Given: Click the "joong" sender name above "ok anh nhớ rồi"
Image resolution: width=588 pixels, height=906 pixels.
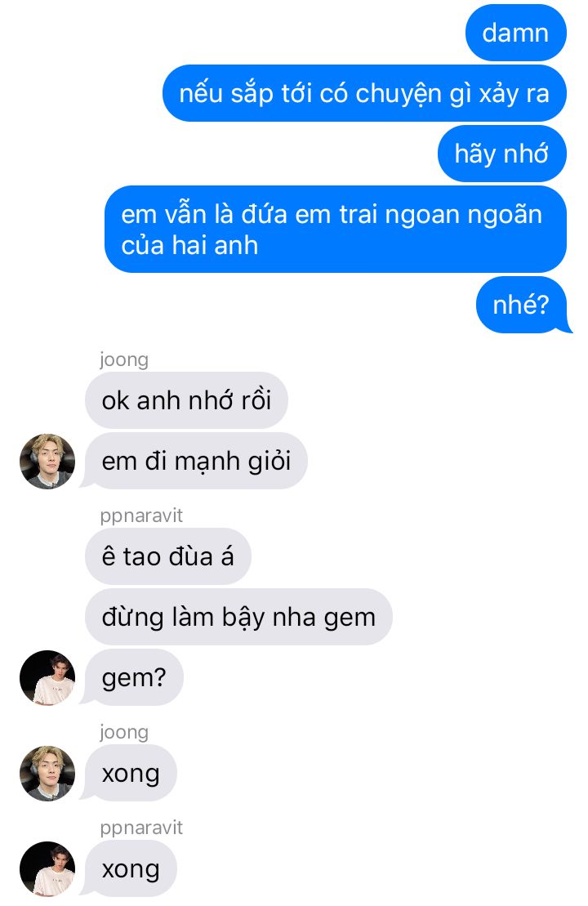Looking at the screenshot, I should tap(124, 359).
